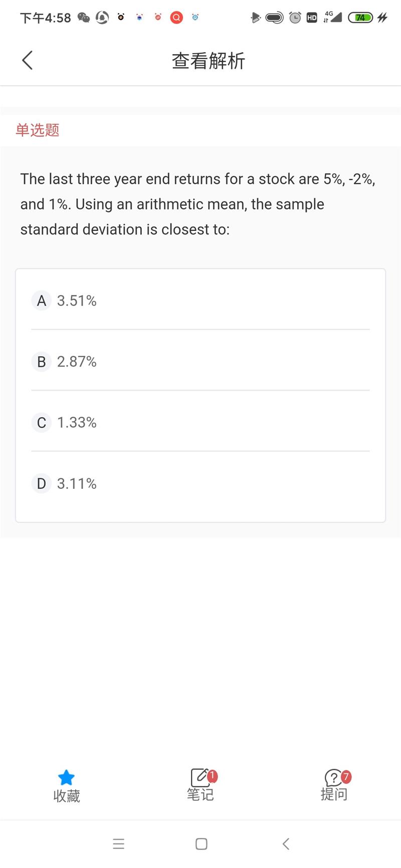This screenshot has width=401, height=868.
Task: Tap the back arrow in the header
Action: click(28, 60)
